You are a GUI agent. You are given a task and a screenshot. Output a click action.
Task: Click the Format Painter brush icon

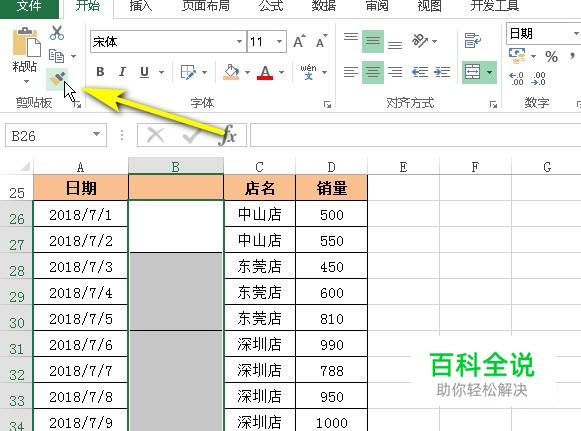(x=57, y=78)
